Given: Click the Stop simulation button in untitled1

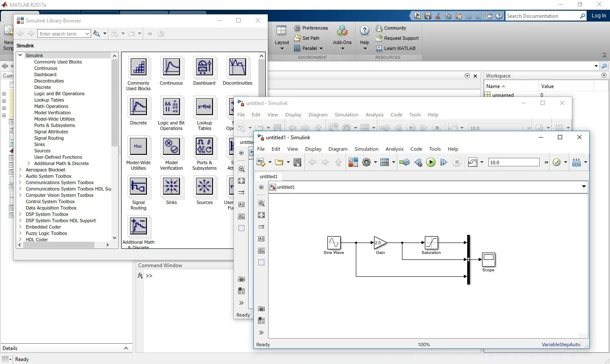Looking at the screenshot, I should point(457,162).
